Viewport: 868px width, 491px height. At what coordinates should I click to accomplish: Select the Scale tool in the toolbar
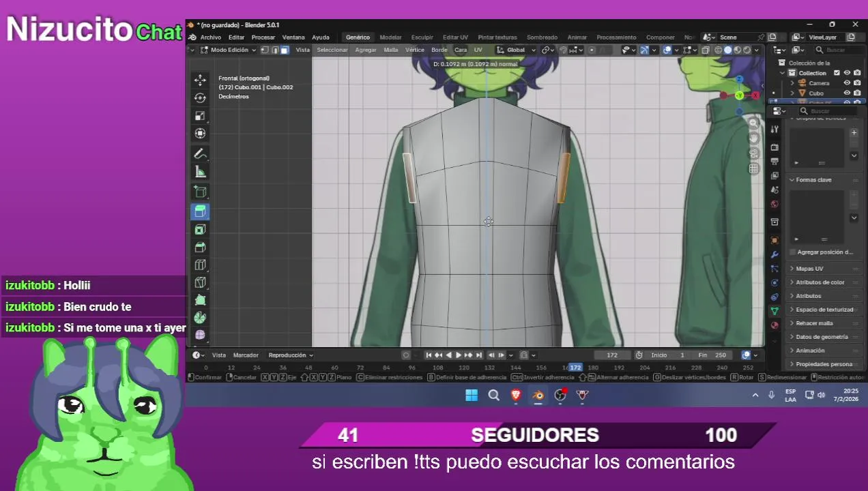pos(200,115)
